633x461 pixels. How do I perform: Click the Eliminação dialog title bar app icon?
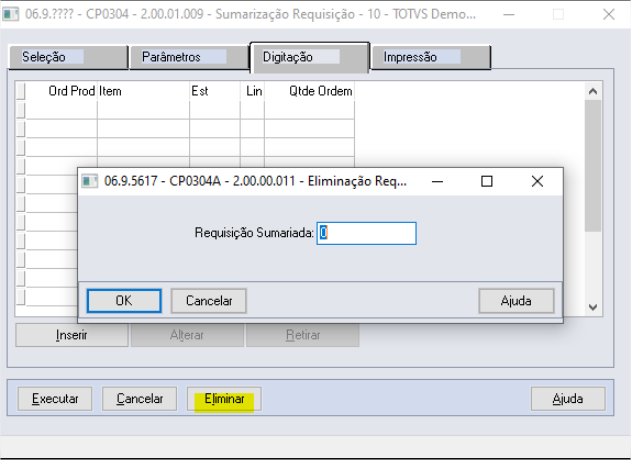[x=90, y=181]
